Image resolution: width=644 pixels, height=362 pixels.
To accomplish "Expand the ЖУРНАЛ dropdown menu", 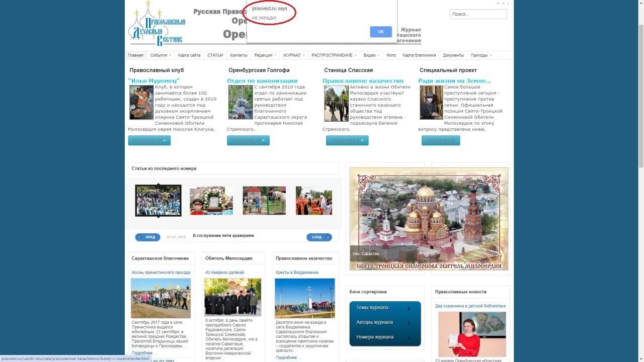I will pyautogui.click(x=293, y=55).
